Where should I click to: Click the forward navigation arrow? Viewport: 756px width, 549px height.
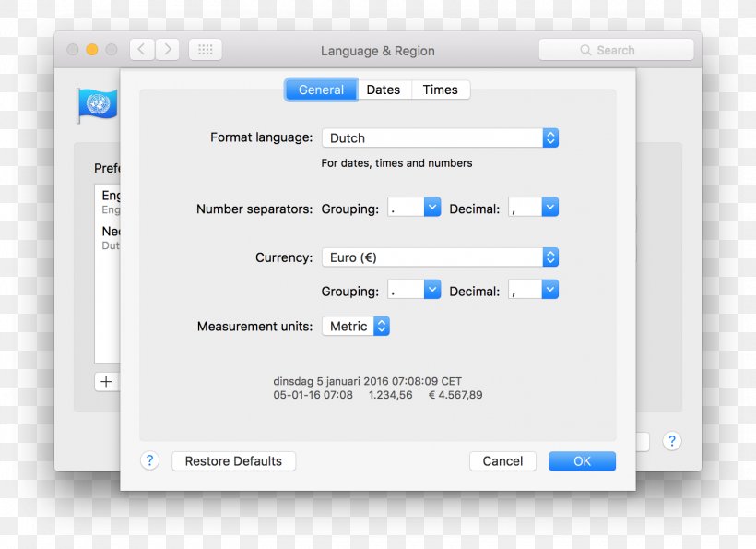(x=167, y=50)
